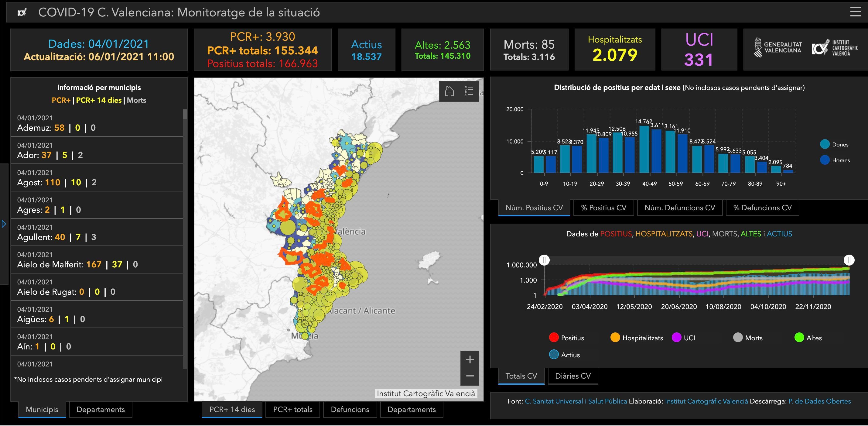Open Institut Cartogràfic Valencià footer link
Viewport: 868px width, 426px height.
pos(706,401)
